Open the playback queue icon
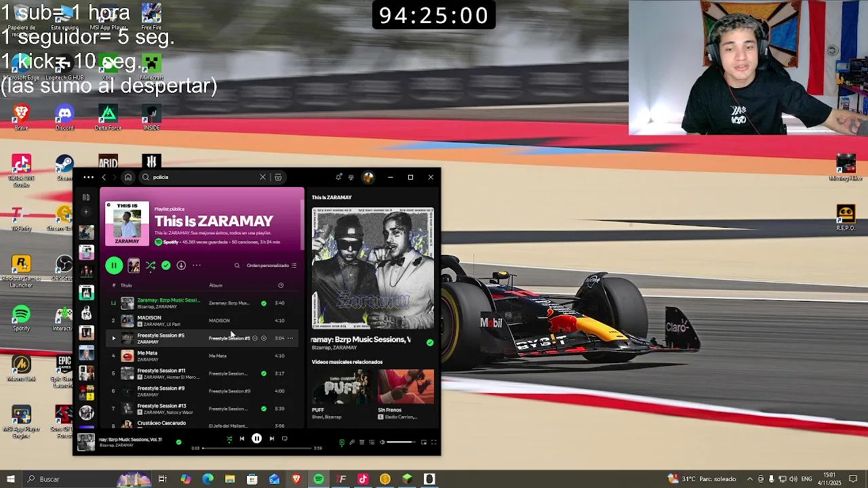This screenshot has height=488, width=868. pos(361,443)
